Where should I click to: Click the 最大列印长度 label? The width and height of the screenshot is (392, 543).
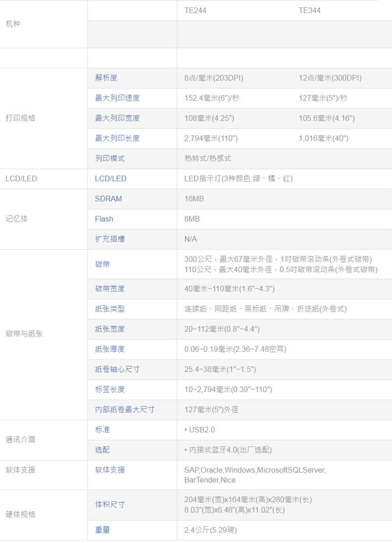pyautogui.click(x=118, y=138)
